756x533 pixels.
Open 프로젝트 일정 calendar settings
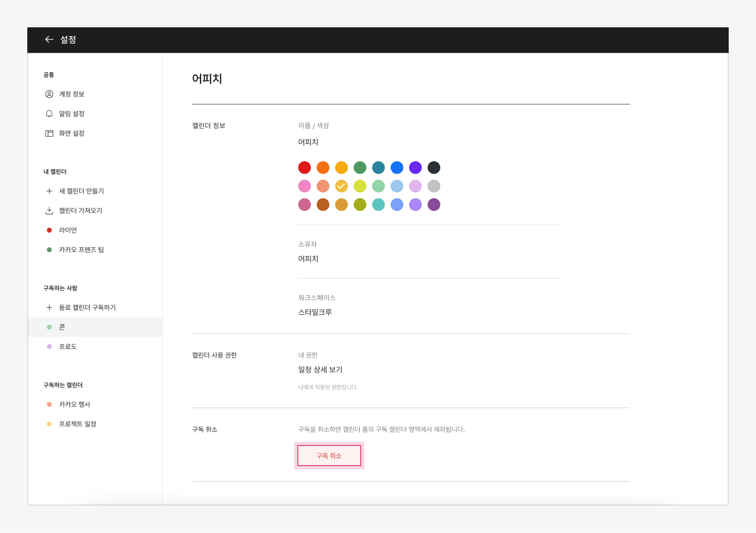pyautogui.click(x=77, y=424)
